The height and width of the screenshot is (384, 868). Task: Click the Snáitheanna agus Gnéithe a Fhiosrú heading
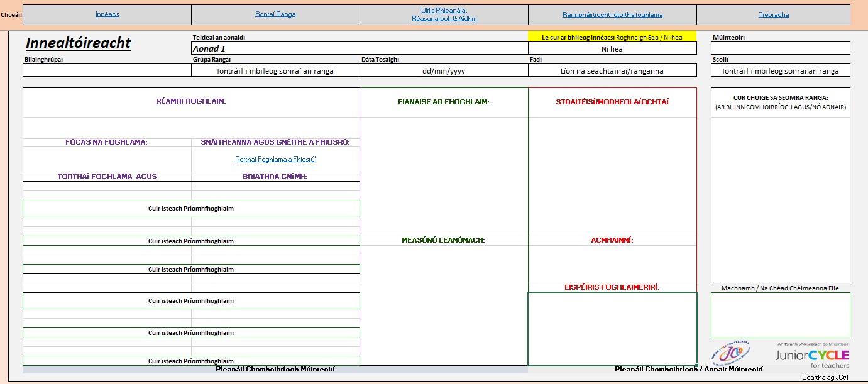[275, 142]
